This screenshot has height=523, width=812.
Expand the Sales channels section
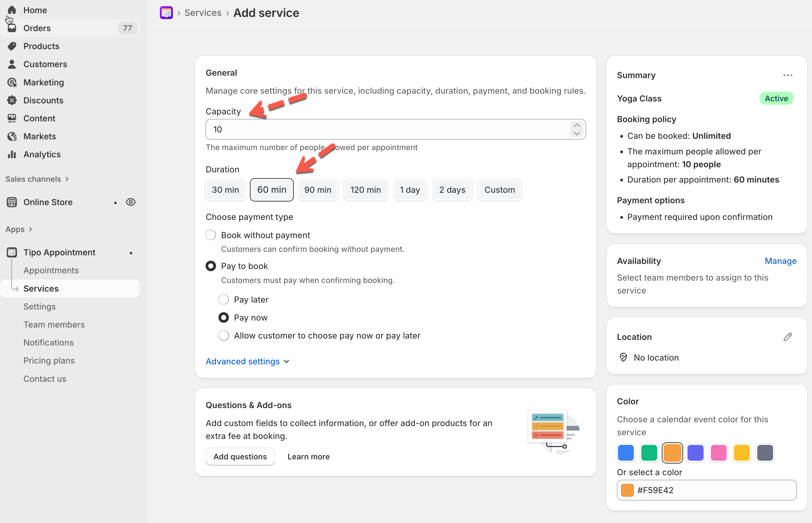tap(67, 179)
